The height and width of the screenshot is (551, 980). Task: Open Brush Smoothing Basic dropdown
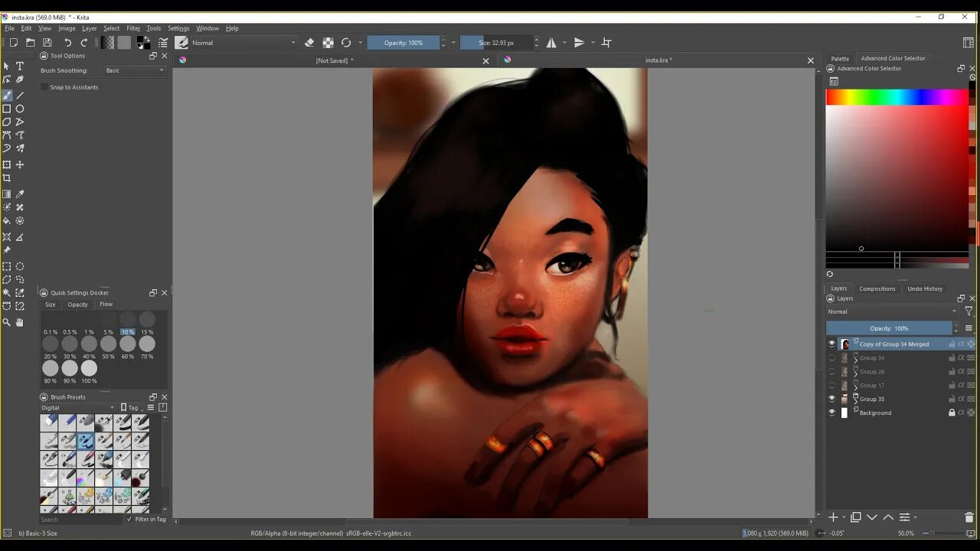coord(135,70)
